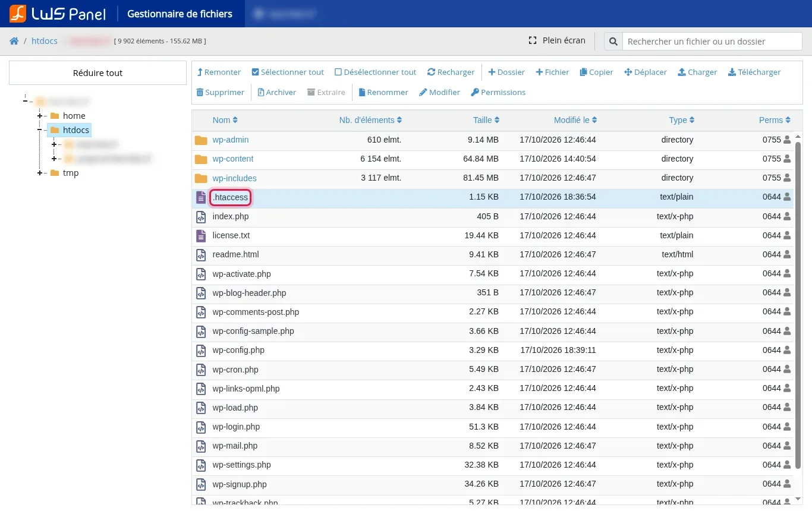Viewport: 812px width, 511px height.
Task: Create a new file with Fichier
Action: pos(552,72)
